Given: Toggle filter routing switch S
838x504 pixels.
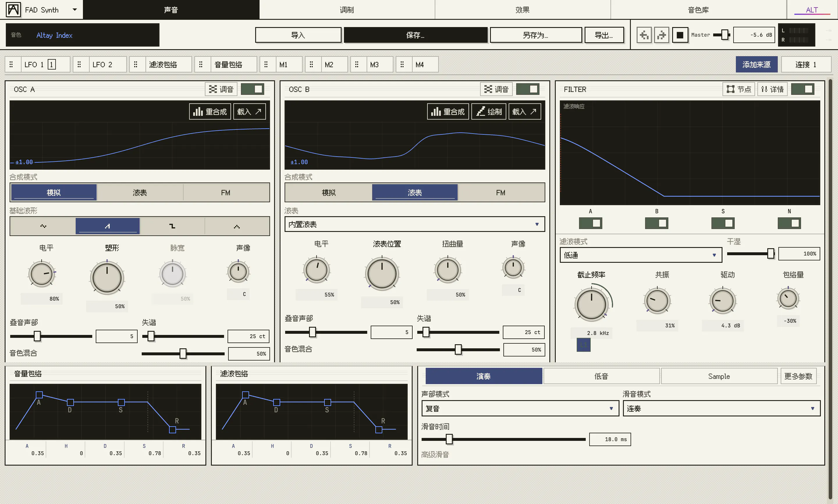Looking at the screenshot, I should click(722, 223).
